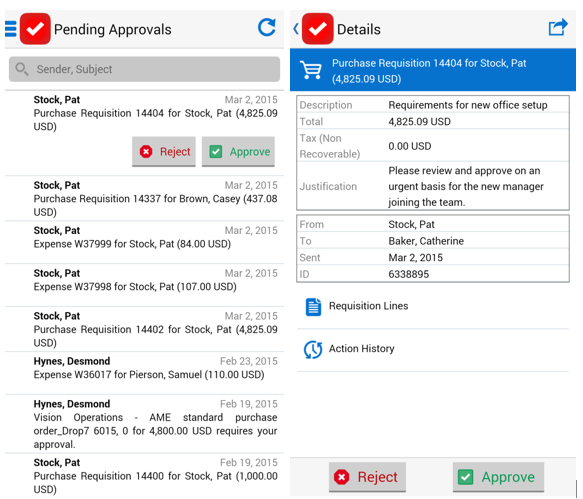Click the red checkmark app logo in Details
The width and height of the screenshot is (583, 499).
pyautogui.click(x=318, y=29)
